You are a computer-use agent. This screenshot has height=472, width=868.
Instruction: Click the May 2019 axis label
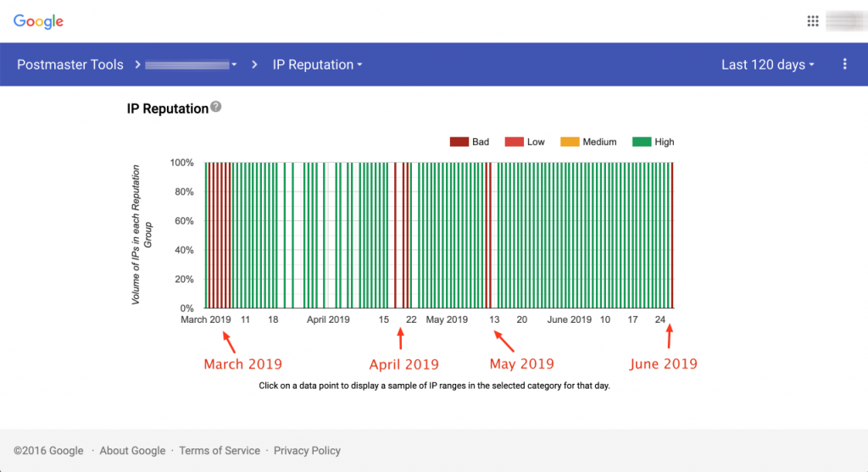pos(447,319)
